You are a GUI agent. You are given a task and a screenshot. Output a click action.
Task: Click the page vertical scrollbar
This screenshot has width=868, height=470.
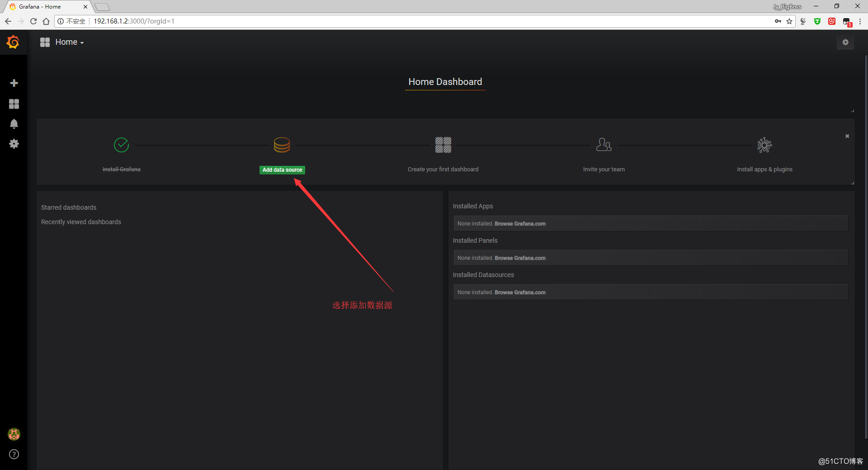pyautogui.click(x=866, y=246)
